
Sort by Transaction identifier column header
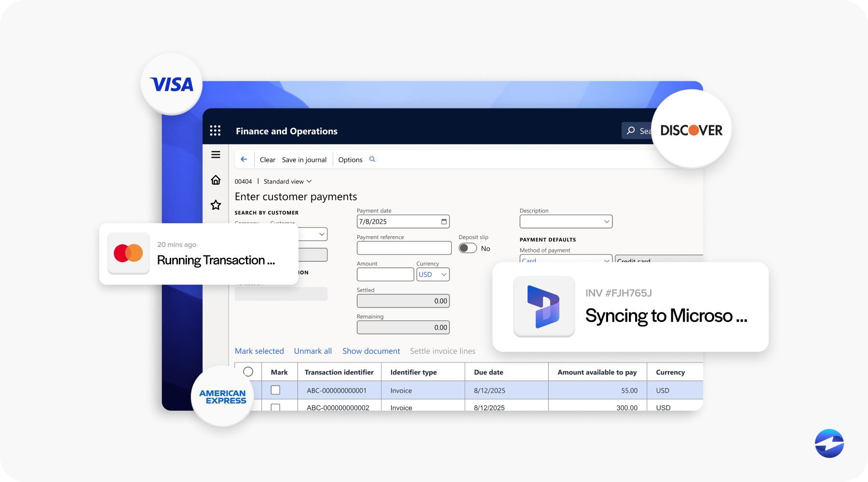339,372
